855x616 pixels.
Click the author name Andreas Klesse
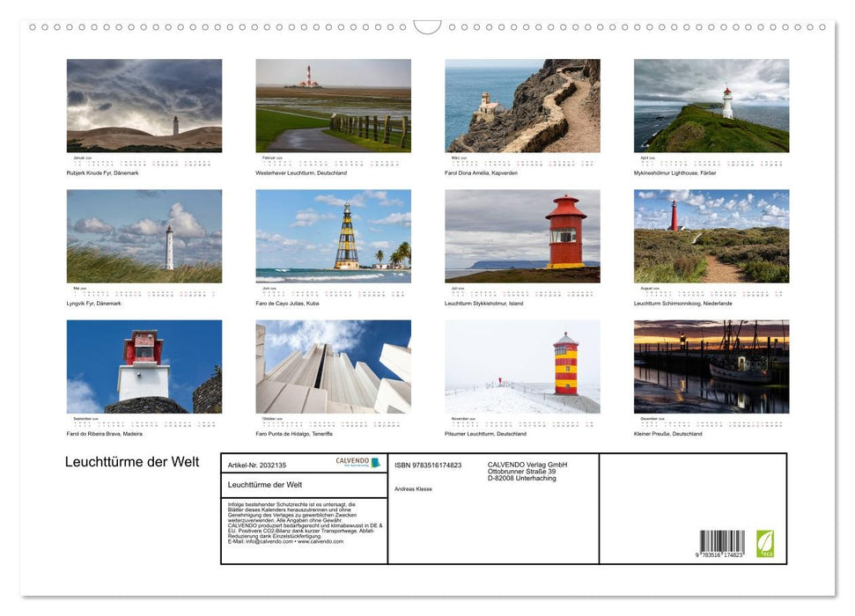(x=413, y=488)
